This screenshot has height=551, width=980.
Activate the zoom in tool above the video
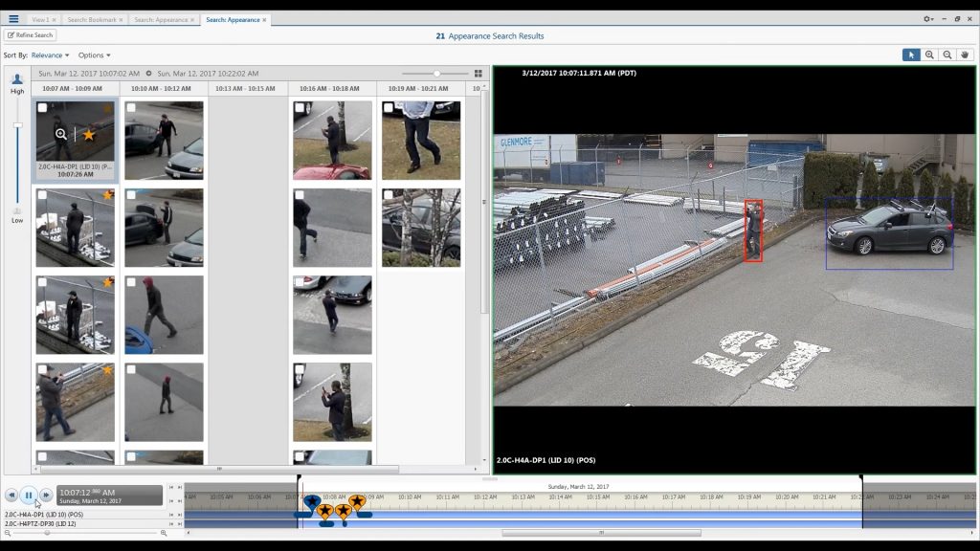[x=929, y=55]
